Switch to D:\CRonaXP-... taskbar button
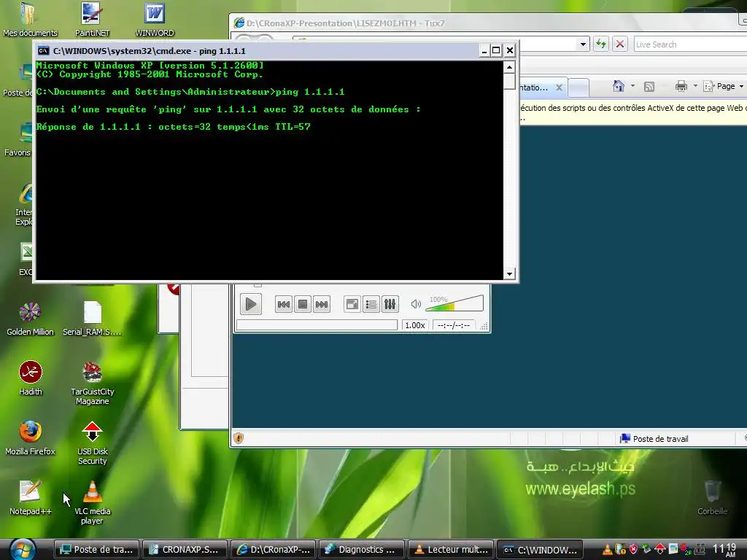747x560 pixels. pos(273,550)
